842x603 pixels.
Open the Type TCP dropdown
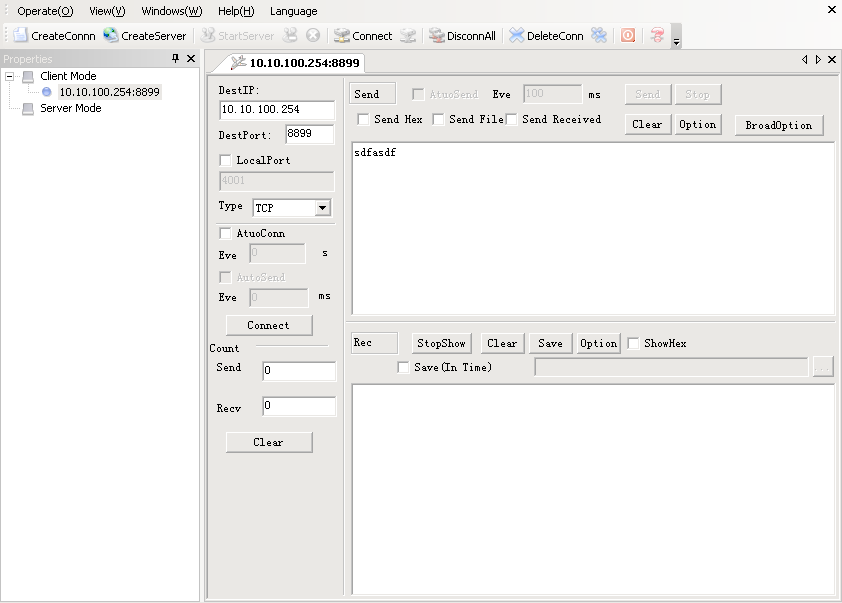click(x=322, y=208)
